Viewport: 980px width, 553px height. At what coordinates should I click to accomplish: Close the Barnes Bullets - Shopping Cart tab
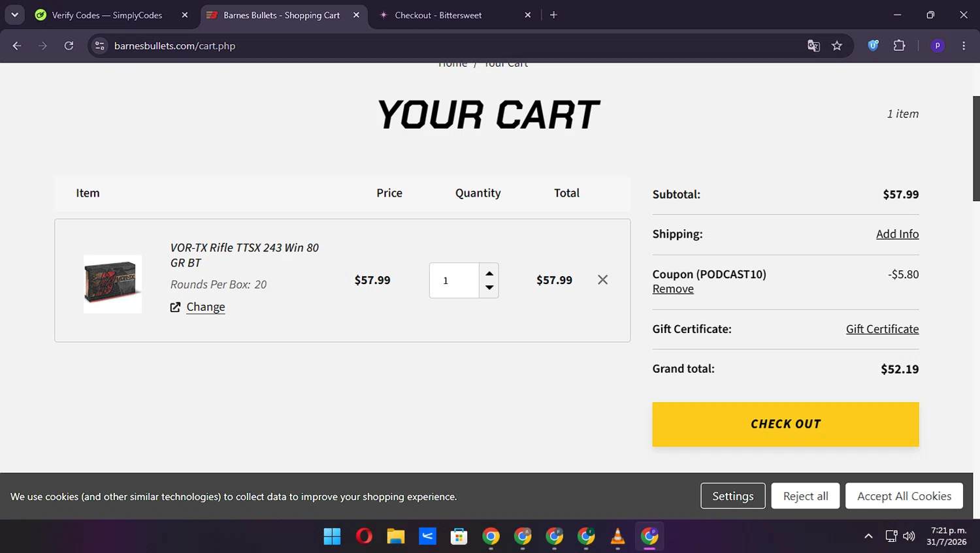(356, 15)
